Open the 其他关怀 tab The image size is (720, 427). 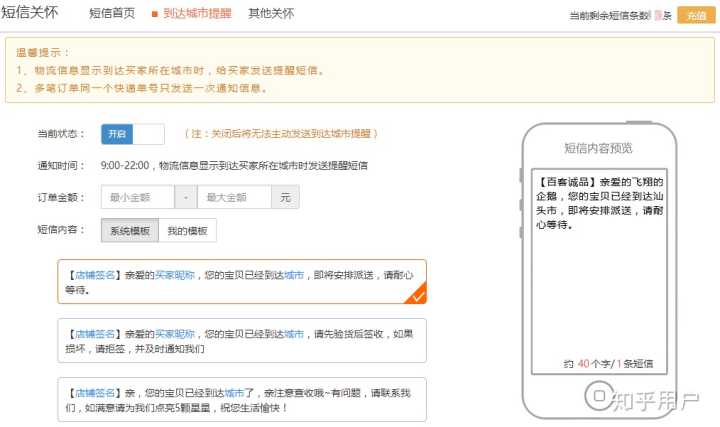(x=271, y=13)
